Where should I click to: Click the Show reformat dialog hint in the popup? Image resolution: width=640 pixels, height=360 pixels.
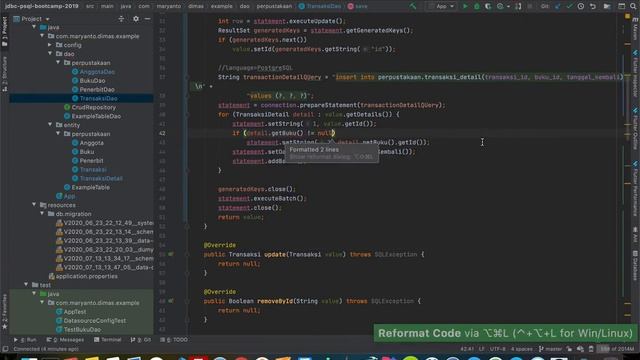click(331, 157)
